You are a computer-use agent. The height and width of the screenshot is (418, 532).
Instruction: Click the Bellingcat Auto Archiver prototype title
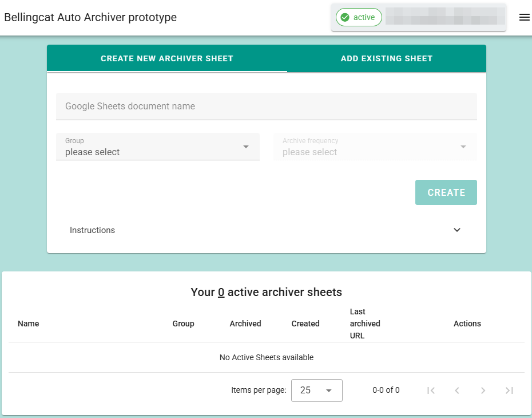coord(90,17)
